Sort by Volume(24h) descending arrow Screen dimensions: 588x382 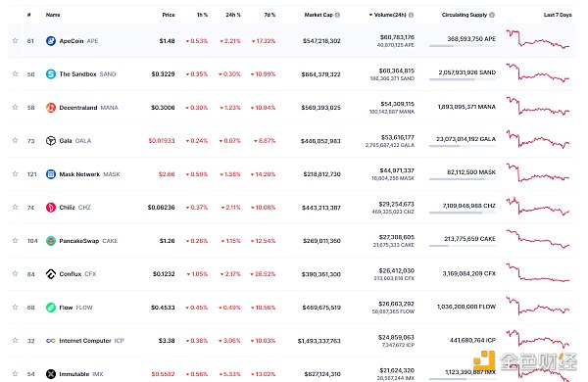click(x=370, y=15)
